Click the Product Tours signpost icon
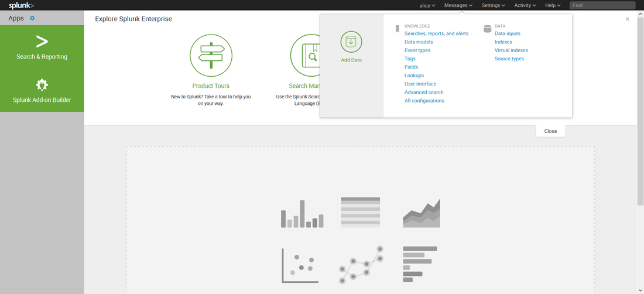This screenshot has width=644, height=294. [211, 55]
